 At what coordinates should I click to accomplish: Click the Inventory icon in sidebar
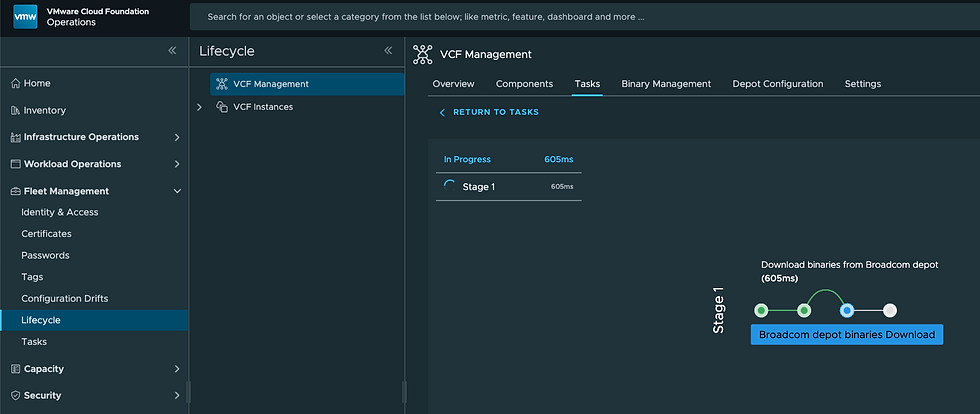point(15,111)
